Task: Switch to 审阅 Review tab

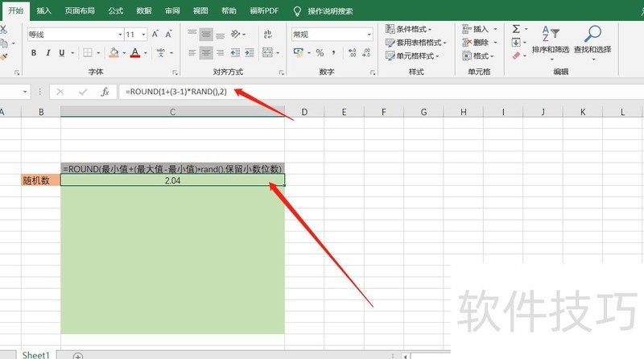Action: pyautogui.click(x=172, y=10)
